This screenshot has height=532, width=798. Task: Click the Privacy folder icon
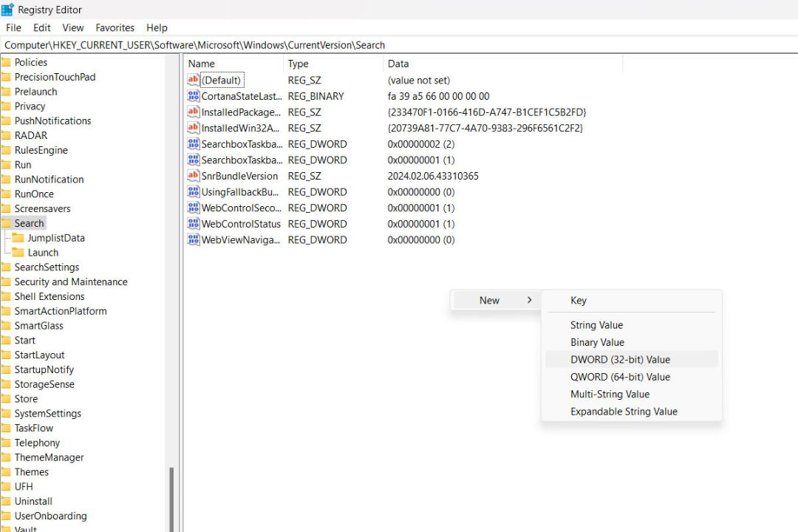pyautogui.click(x=6, y=106)
